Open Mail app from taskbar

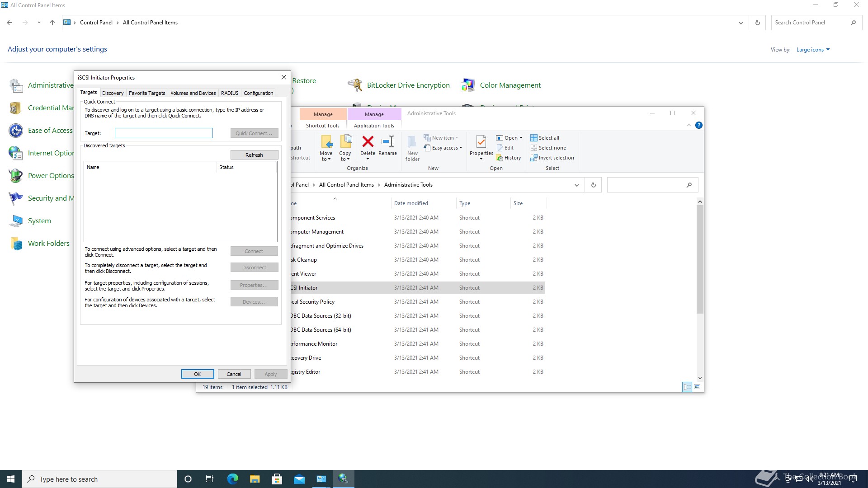coord(299,479)
